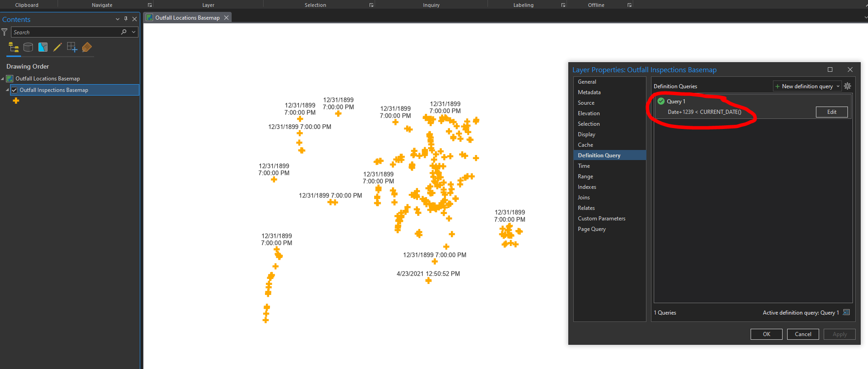The width and height of the screenshot is (868, 369).
Task: Toggle the Query 1 active checkmark
Action: (x=661, y=101)
